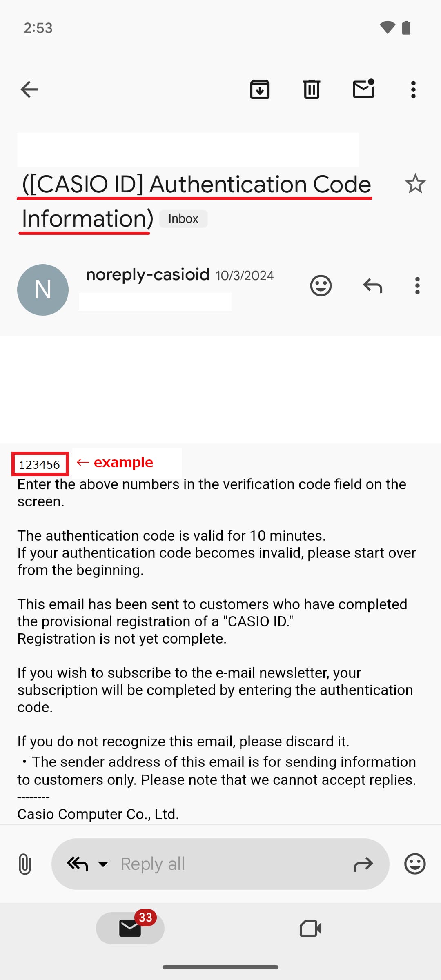
Task: Forward the email using arrow icon
Action: 363,864
